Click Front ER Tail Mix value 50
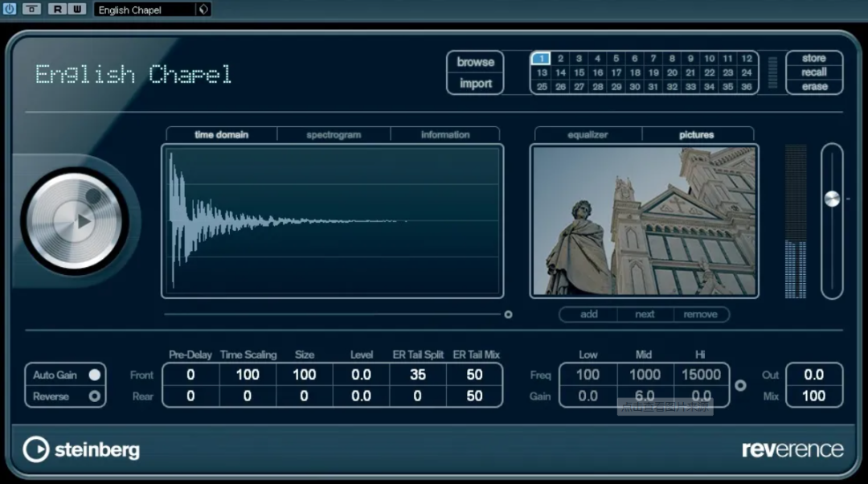This screenshot has width=868, height=484. pos(474,375)
